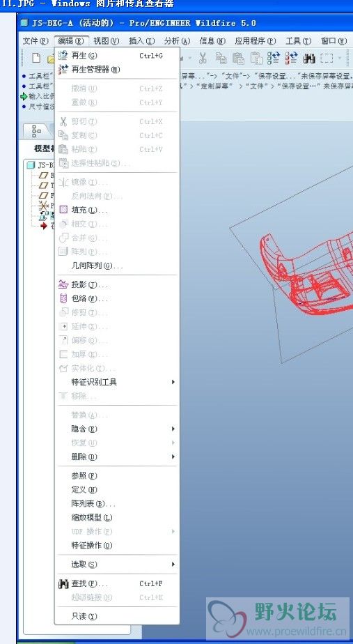The image size is (353, 644).
Task: Choose 再生(G) in the Edit menu
Action: [x=118, y=56]
